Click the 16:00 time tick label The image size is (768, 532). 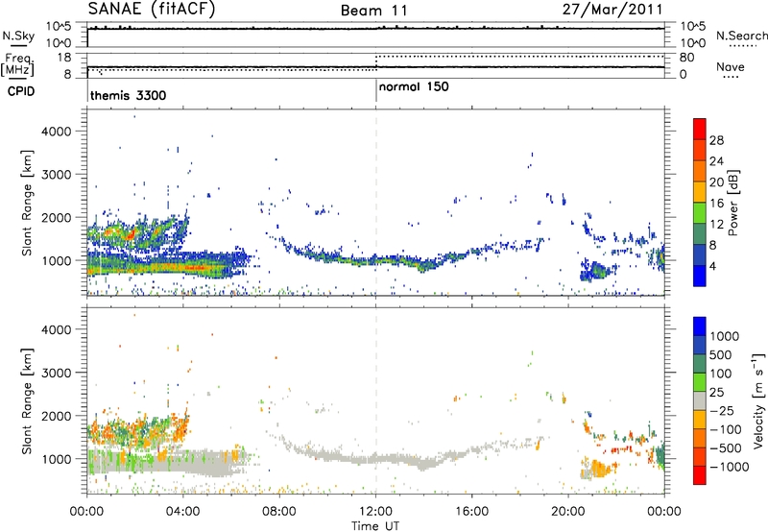pos(471,512)
